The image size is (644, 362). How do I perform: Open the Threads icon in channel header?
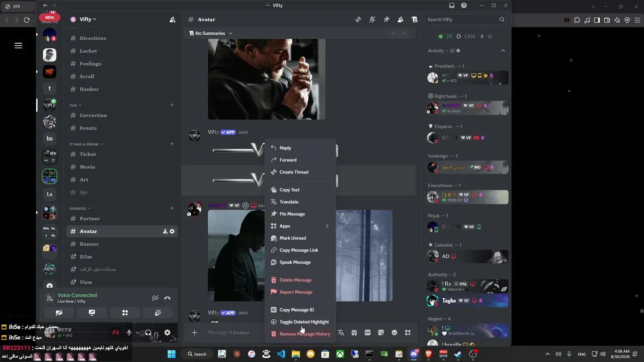pyautogui.click(x=358, y=20)
